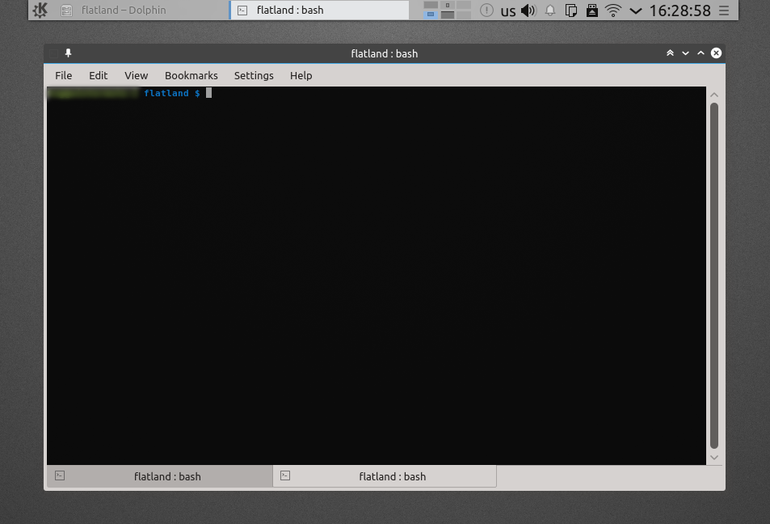Toggle the pin on all desktops button
The height and width of the screenshot is (524, 770).
coord(68,53)
